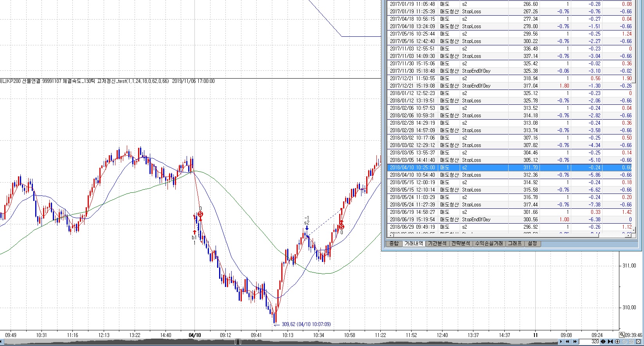The width and height of the screenshot is (644, 346).
Task: Open the 종합 summary tab
Action: coord(394,244)
